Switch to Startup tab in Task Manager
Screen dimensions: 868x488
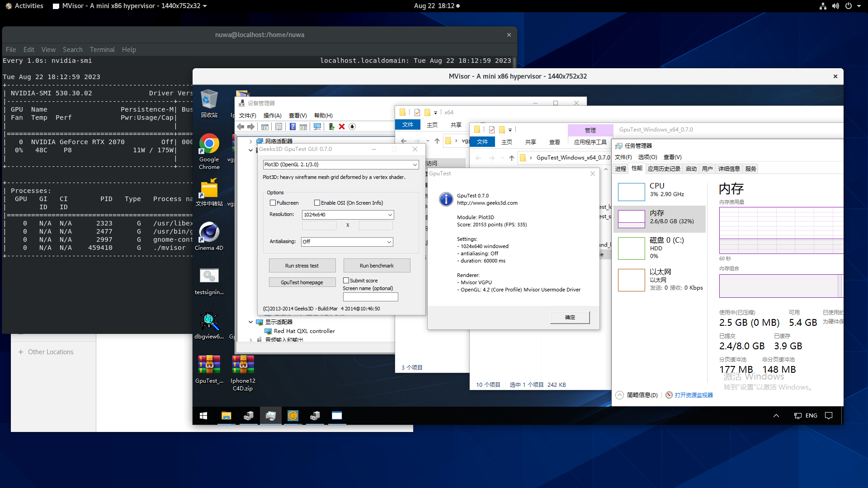(x=691, y=169)
